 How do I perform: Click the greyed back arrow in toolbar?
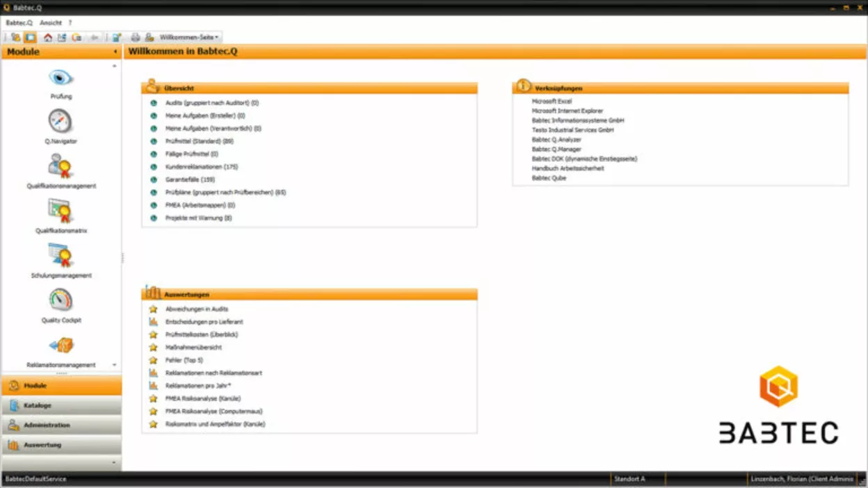click(x=95, y=38)
